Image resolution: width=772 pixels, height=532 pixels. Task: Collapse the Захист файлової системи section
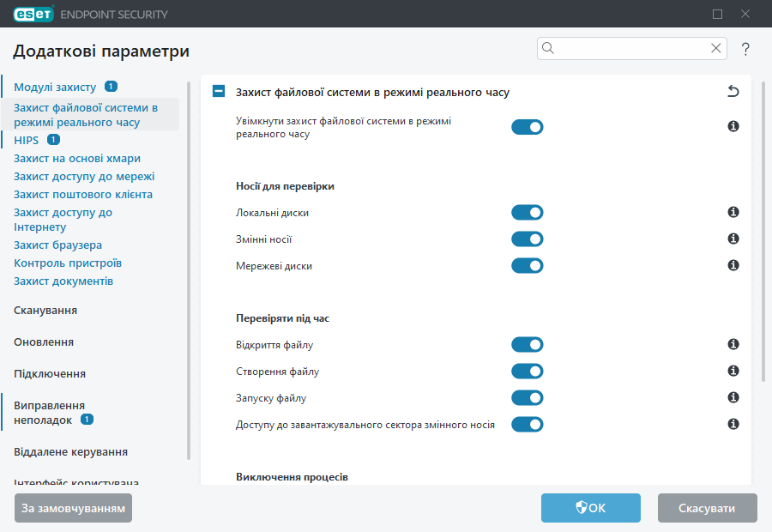pos(219,92)
